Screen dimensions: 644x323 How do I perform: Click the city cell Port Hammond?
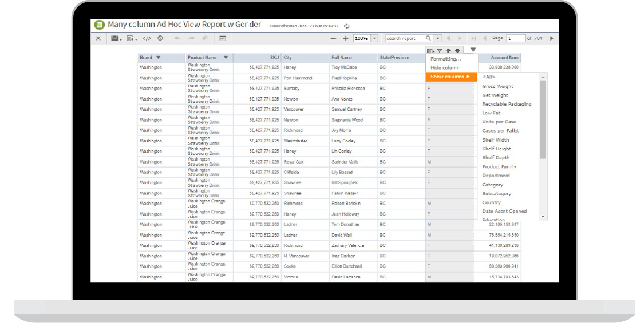(x=298, y=78)
